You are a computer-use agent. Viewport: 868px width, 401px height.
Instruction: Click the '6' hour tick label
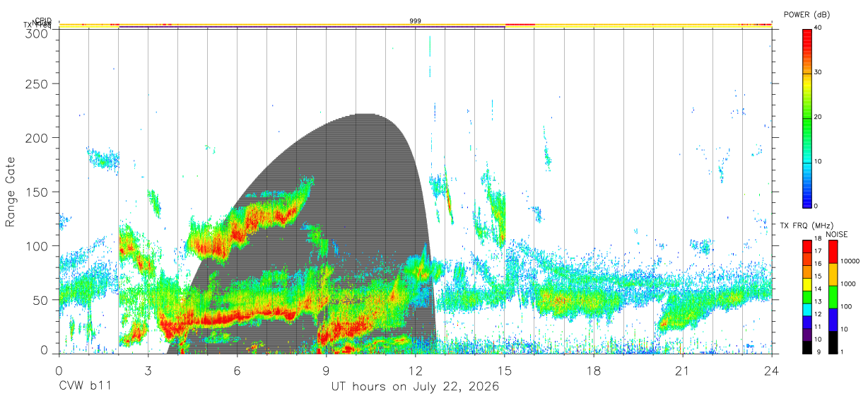click(x=237, y=371)
